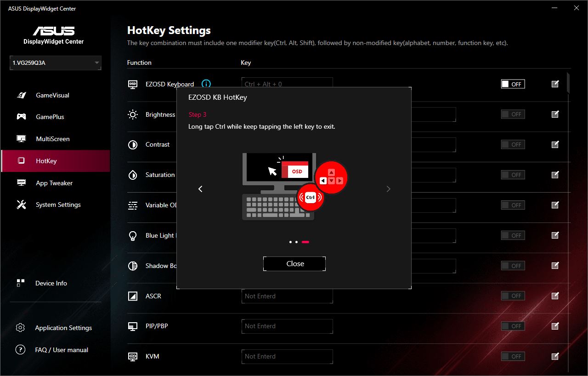588x376 pixels.
Task: Toggle the Shadow Boost hotkey switch
Action: [513, 266]
